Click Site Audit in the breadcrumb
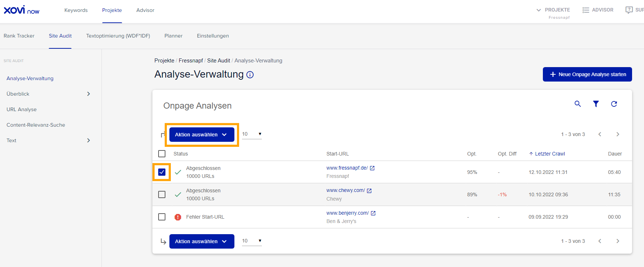This screenshot has height=267, width=644. (x=219, y=61)
